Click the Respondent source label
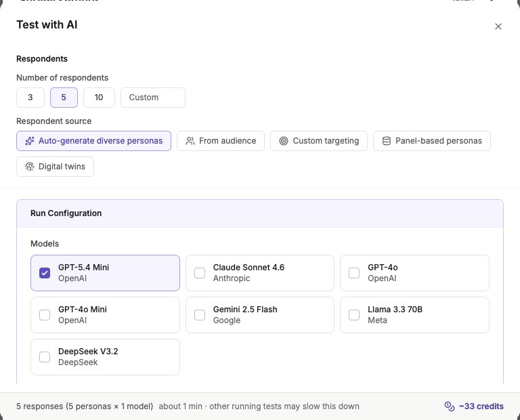The width and height of the screenshot is (520, 420). click(x=54, y=121)
